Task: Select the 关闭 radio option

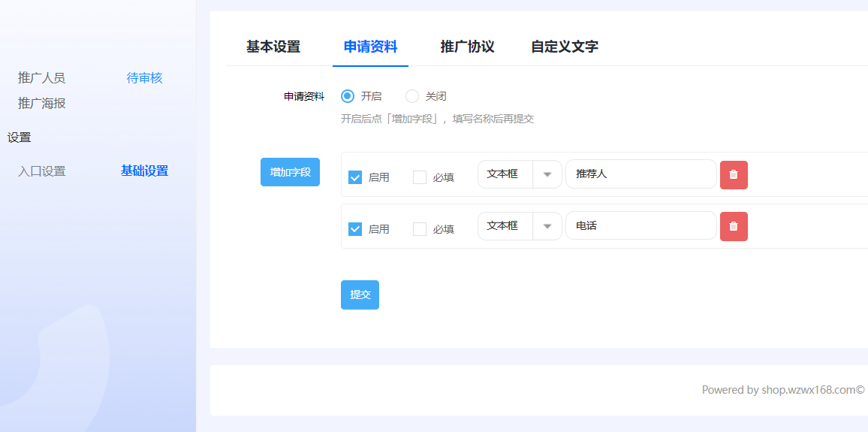Action: (412, 96)
